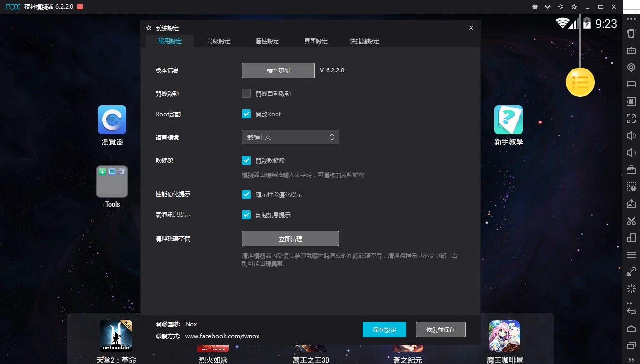Open 魔王咖啡屋 game thumbnail
640x364 pixels.
click(x=504, y=336)
